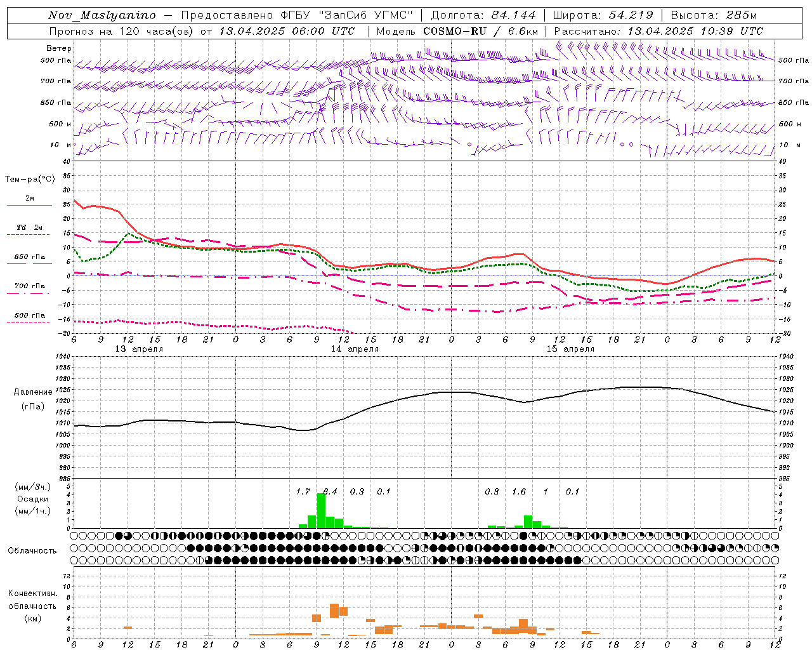Click the 'Давление' pressure panel label
Viewport: 812px width, 650px height.
(33, 392)
